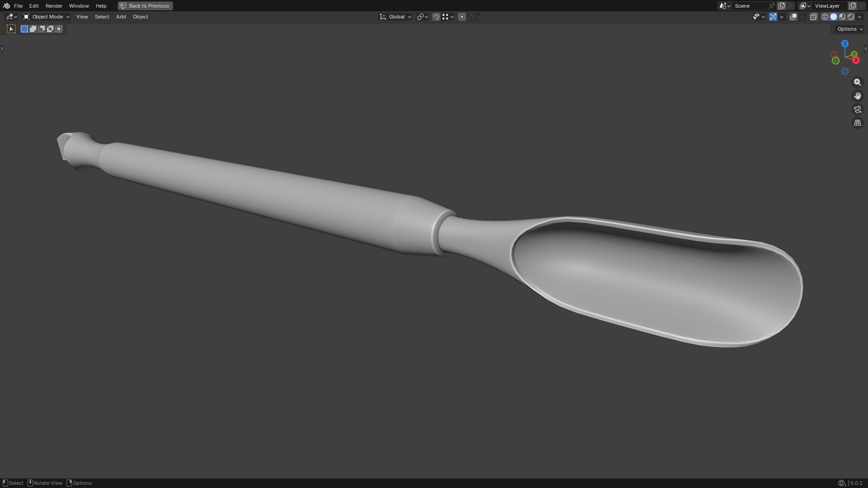Open the viewport Add menu
The height and width of the screenshot is (488, 868).
click(x=121, y=17)
